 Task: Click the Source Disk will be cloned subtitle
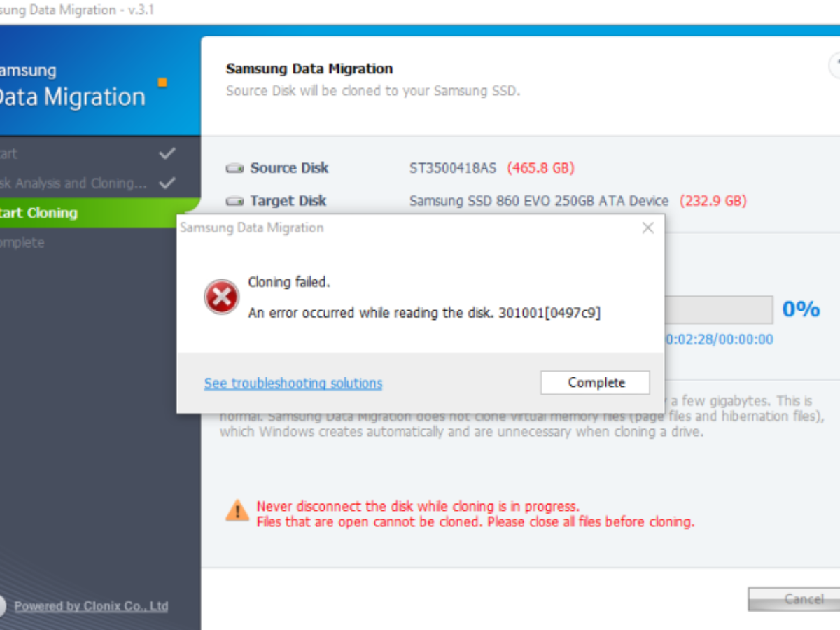click(x=373, y=91)
